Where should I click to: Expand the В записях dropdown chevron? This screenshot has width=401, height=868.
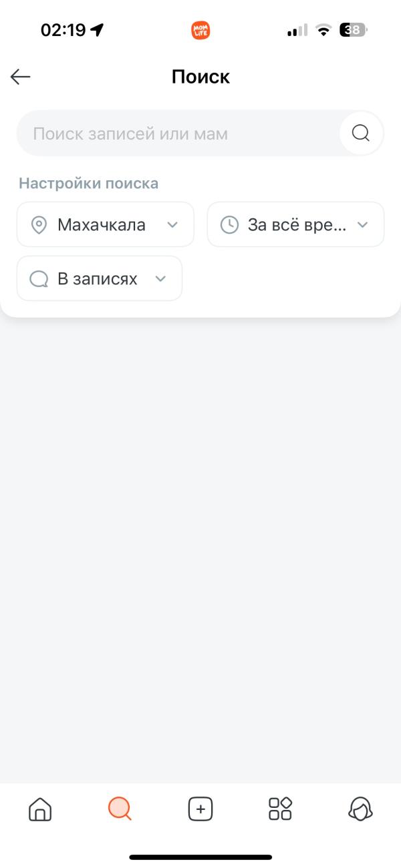(x=160, y=279)
